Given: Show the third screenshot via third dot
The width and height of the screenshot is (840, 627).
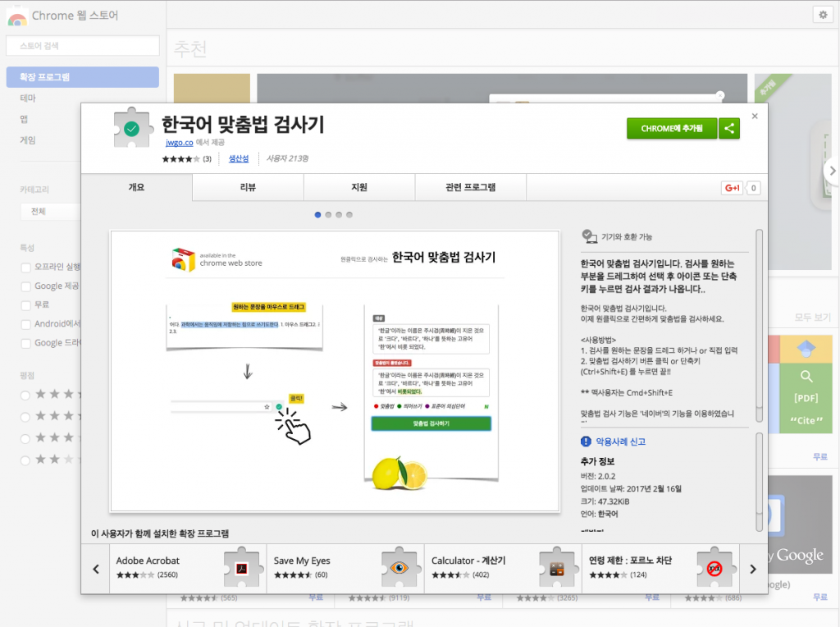Looking at the screenshot, I should tap(339, 215).
